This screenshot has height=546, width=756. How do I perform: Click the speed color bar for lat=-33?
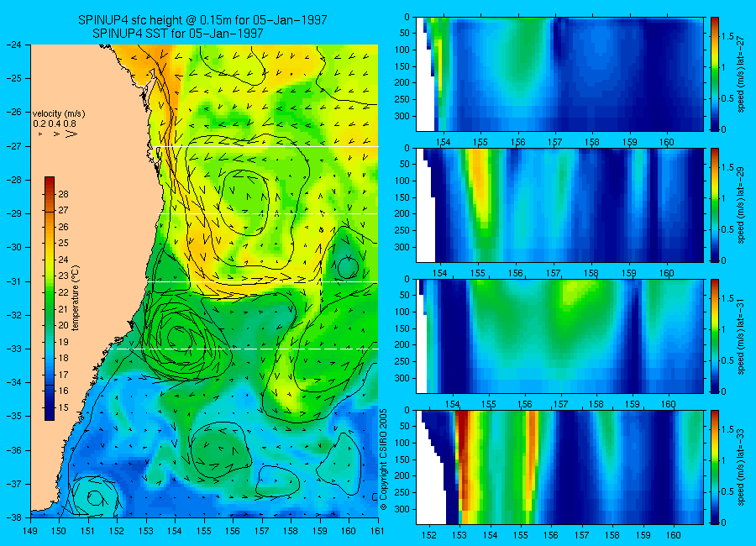point(715,467)
